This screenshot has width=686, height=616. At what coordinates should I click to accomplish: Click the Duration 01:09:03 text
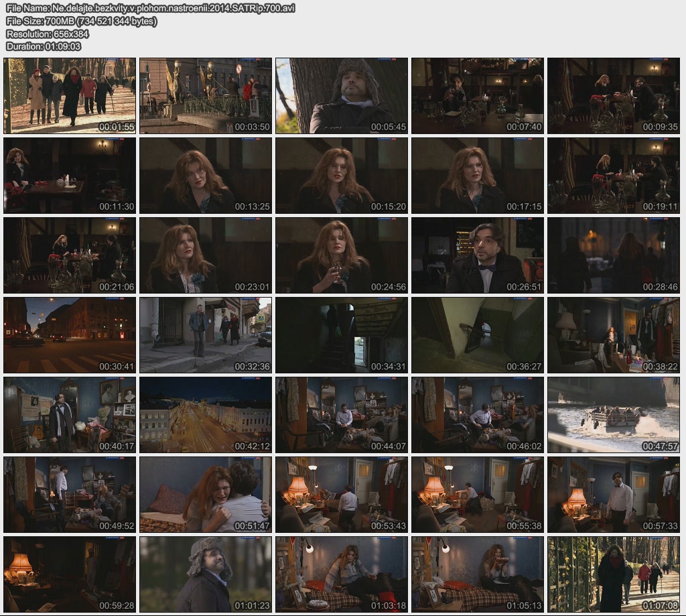(x=44, y=46)
